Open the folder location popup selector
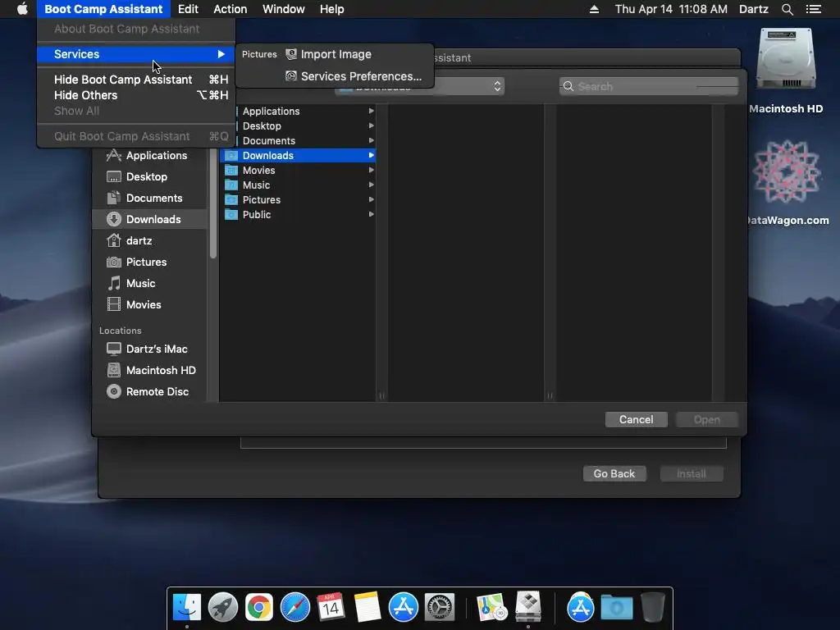Screen dimensions: 840x630 pos(468,86)
